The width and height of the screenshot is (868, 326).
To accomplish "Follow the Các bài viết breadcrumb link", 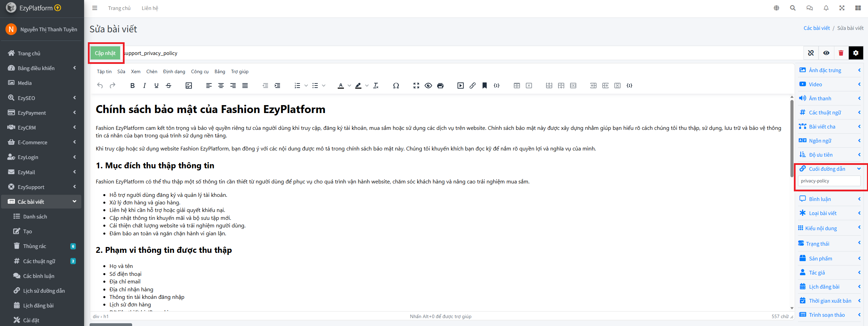I will pyautogui.click(x=817, y=28).
